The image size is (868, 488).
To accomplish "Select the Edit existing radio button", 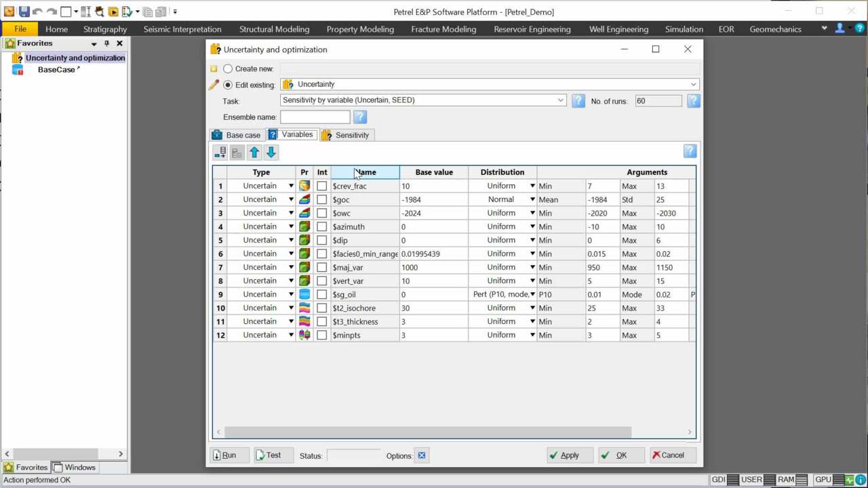I will 228,85.
